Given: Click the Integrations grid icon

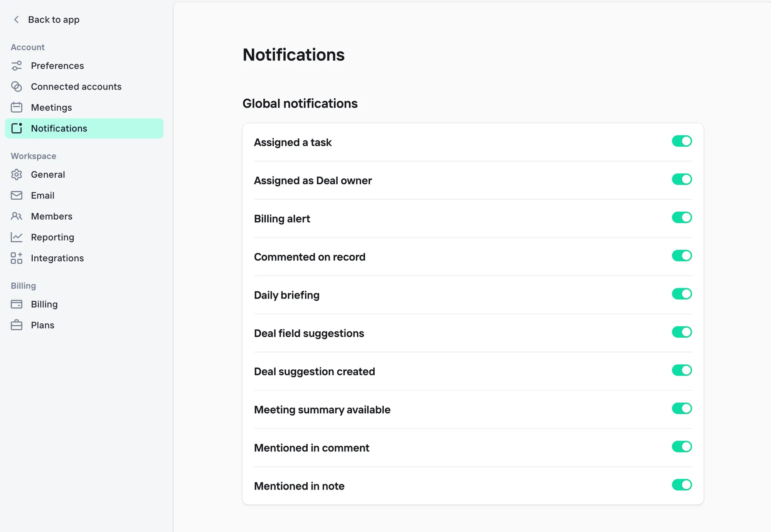Looking at the screenshot, I should (17, 258).
